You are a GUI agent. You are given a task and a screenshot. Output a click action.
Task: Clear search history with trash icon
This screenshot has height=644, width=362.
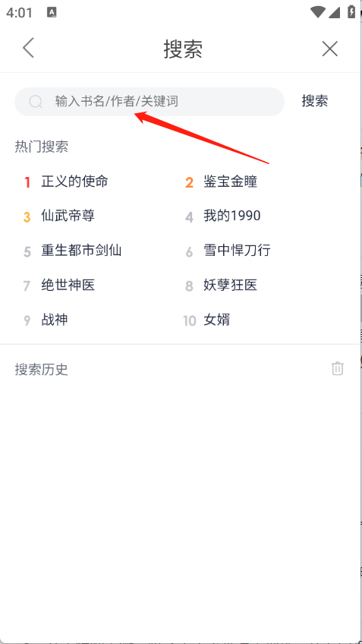tap(338, 368)
